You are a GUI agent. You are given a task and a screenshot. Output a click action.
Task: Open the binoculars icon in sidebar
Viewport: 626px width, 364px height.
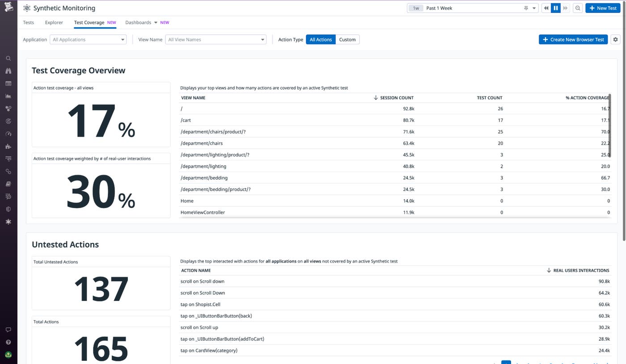[8, 71]
